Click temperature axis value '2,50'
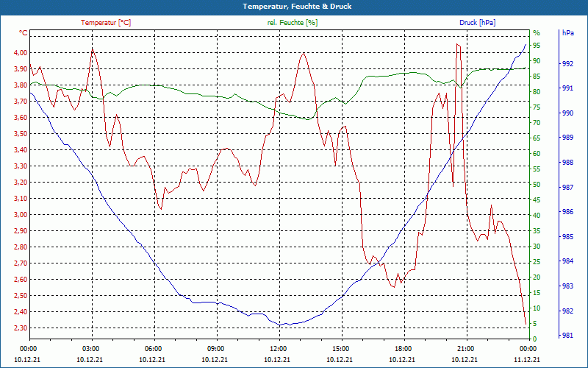 click(x=21, y=296)
